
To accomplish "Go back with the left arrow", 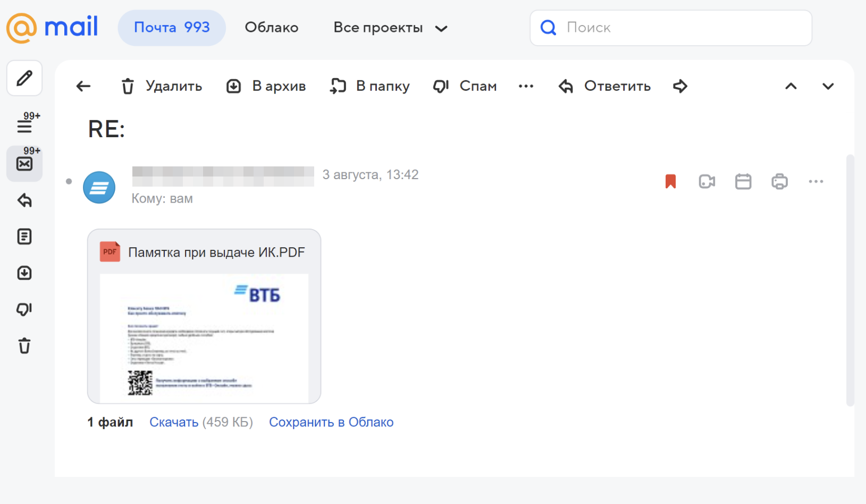I will tap(83, 86).
